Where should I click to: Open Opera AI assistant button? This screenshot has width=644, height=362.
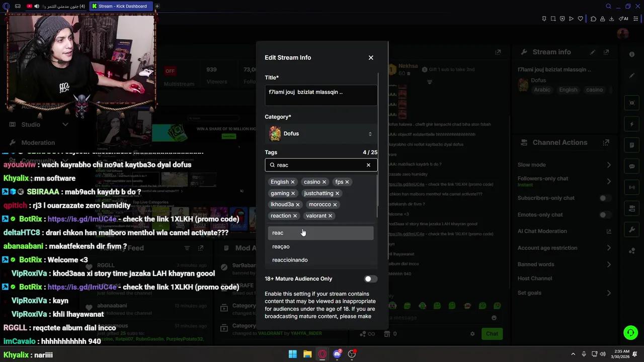pos(624,19)
